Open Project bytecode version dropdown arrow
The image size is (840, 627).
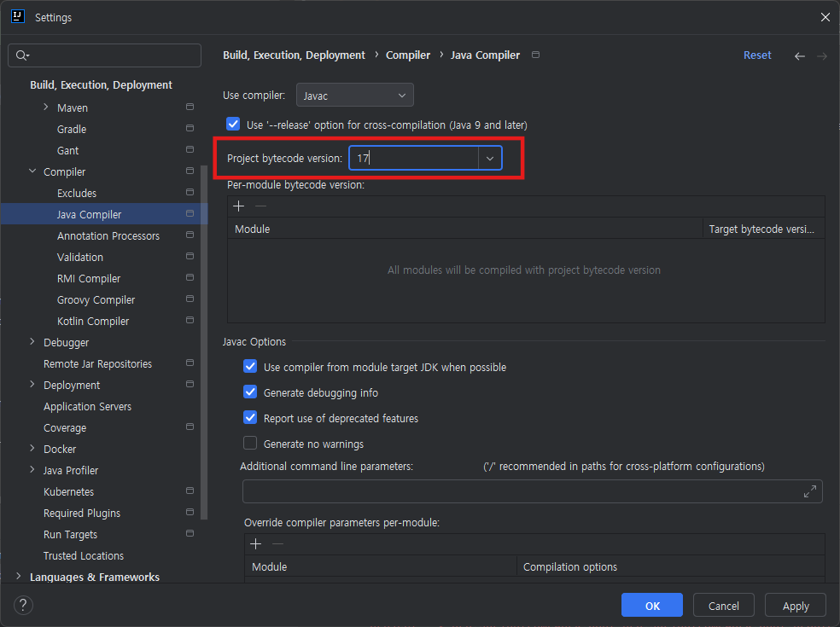click(x=490, y=158)
